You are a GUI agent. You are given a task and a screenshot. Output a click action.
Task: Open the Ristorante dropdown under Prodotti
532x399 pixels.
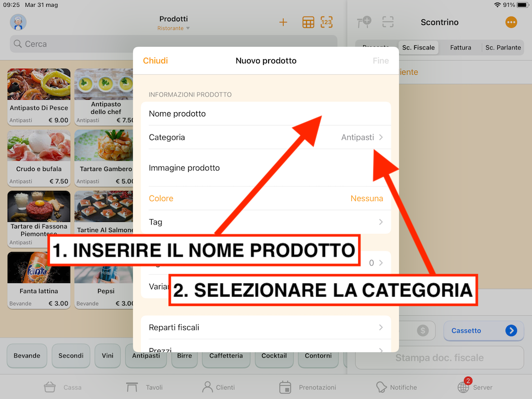click(174, 28)
